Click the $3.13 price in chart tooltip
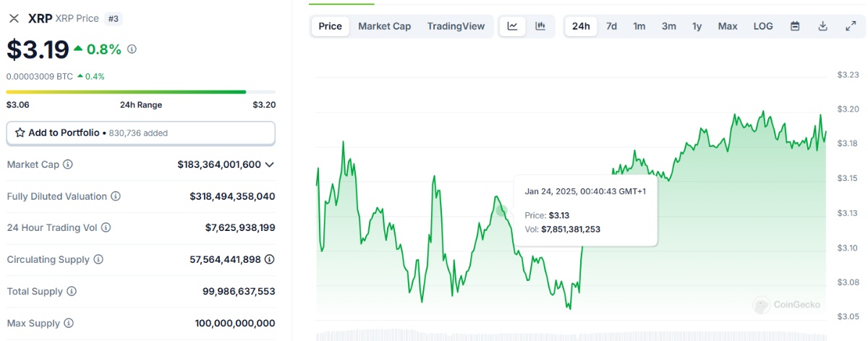 [559, 215]
